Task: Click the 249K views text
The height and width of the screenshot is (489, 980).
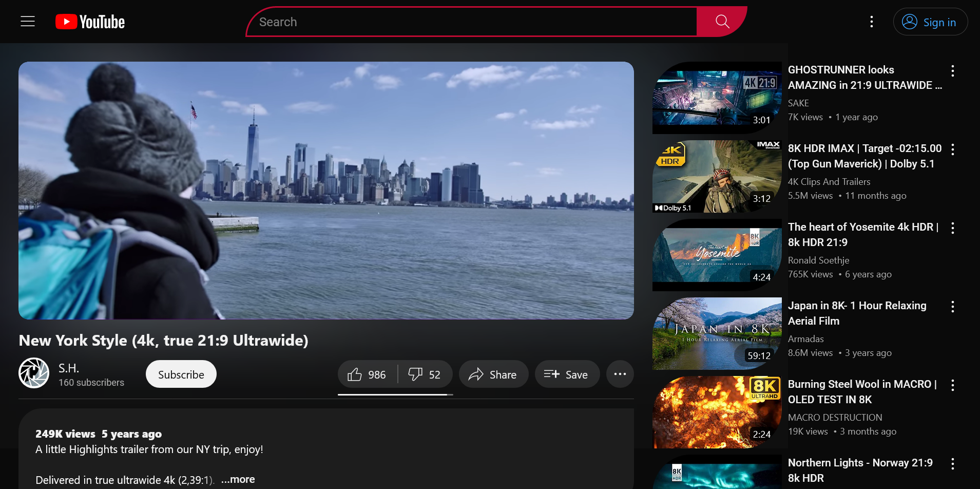Action: [x=65, y=434]
